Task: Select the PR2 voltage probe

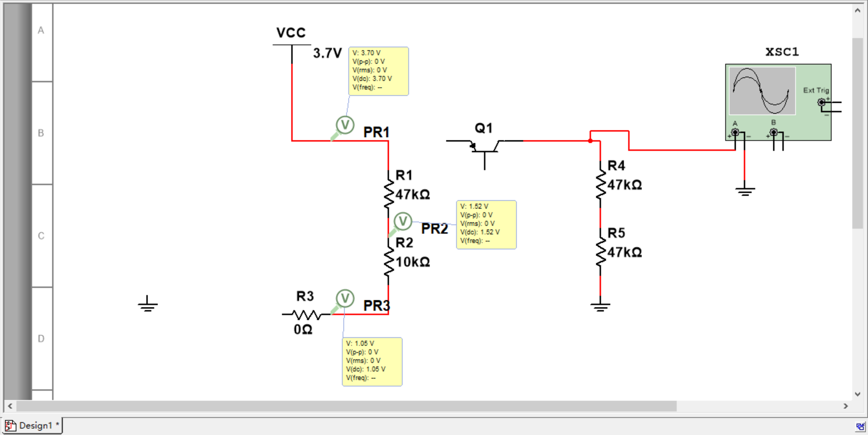Action: coord(403,221)
